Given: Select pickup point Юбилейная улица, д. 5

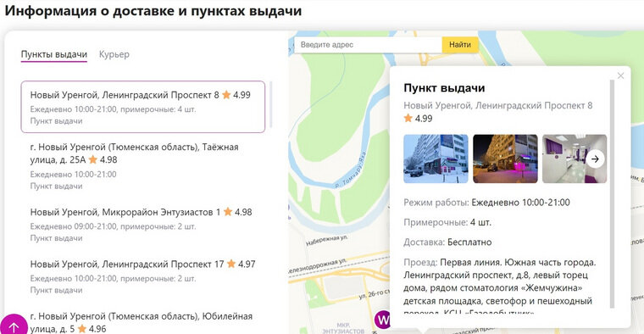Looking at the screenshot, I should 143,322.
